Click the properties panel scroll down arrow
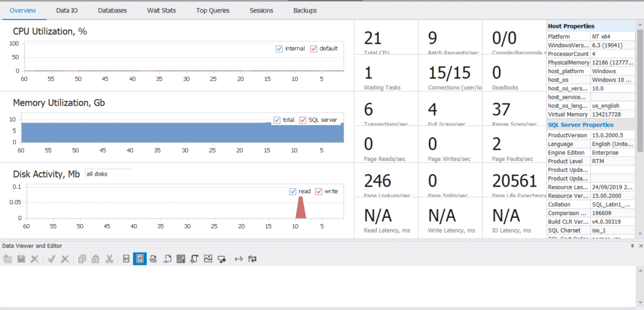The image size is (644, 310). click(x=640, y=234)
